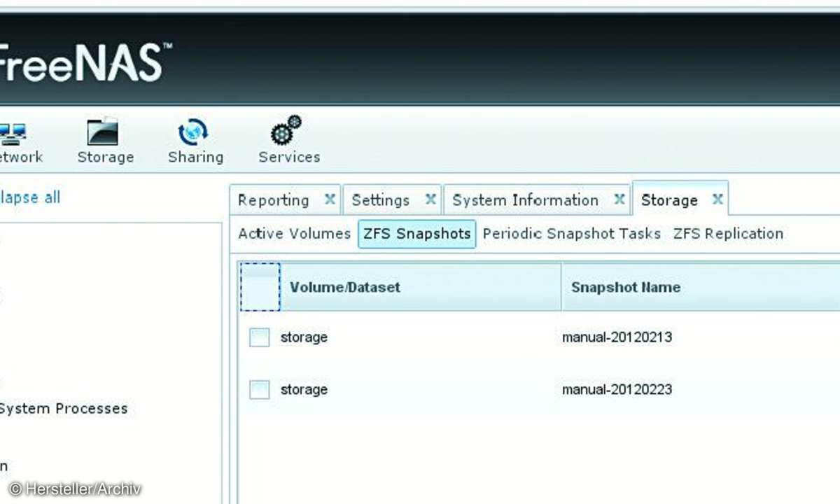This screenshot has height=504, width=840.
Task: Close the Storage tab
Action: (x=717, y=199)
